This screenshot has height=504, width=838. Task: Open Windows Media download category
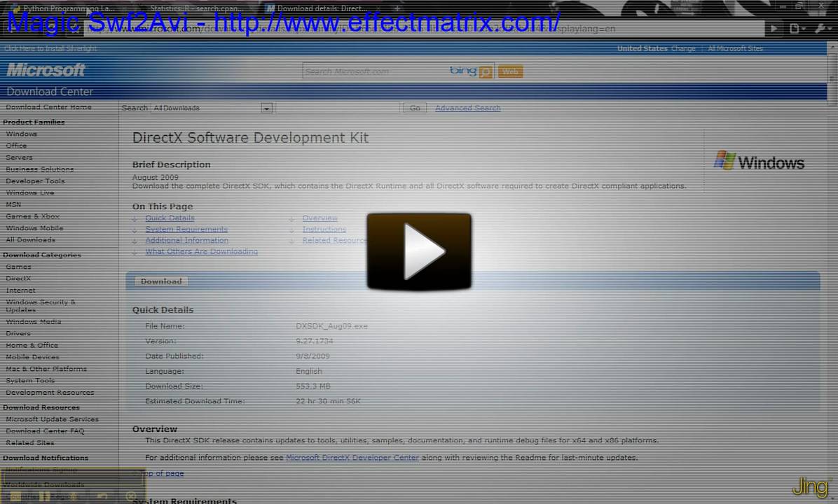pos(34,322)
